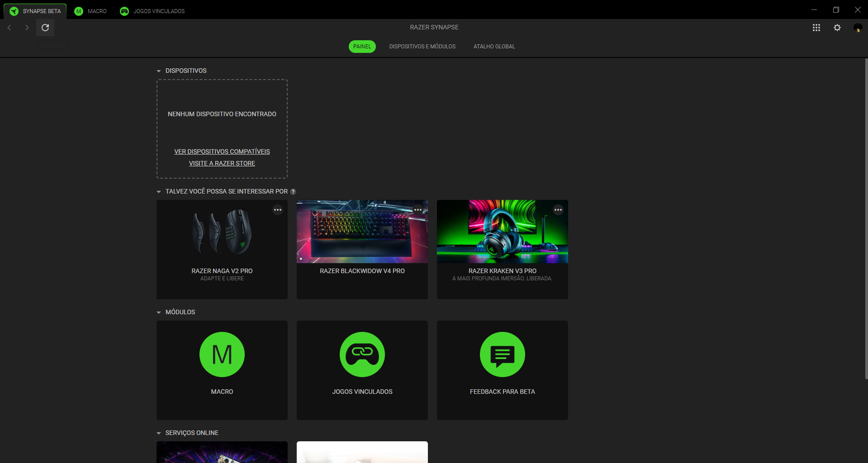Screen dimensions: 868x463
Task: Go back with the left arrow
Action: [x=9, y=28]
